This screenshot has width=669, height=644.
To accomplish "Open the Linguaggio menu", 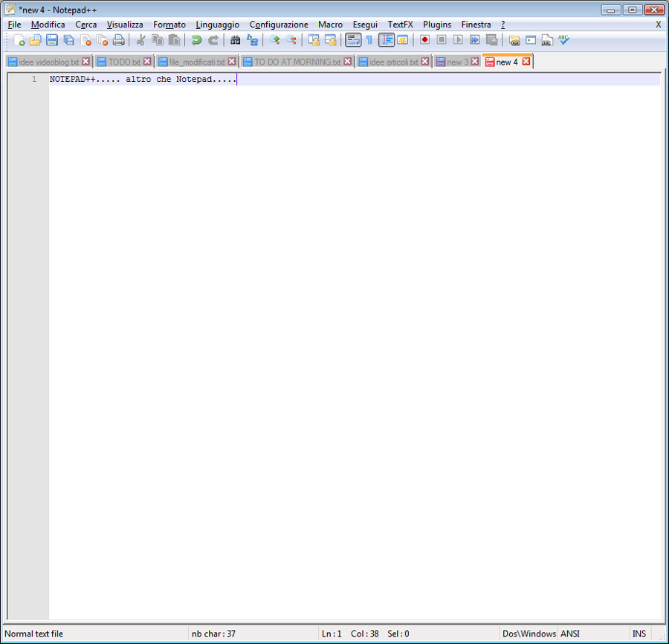I will point(218,25).
